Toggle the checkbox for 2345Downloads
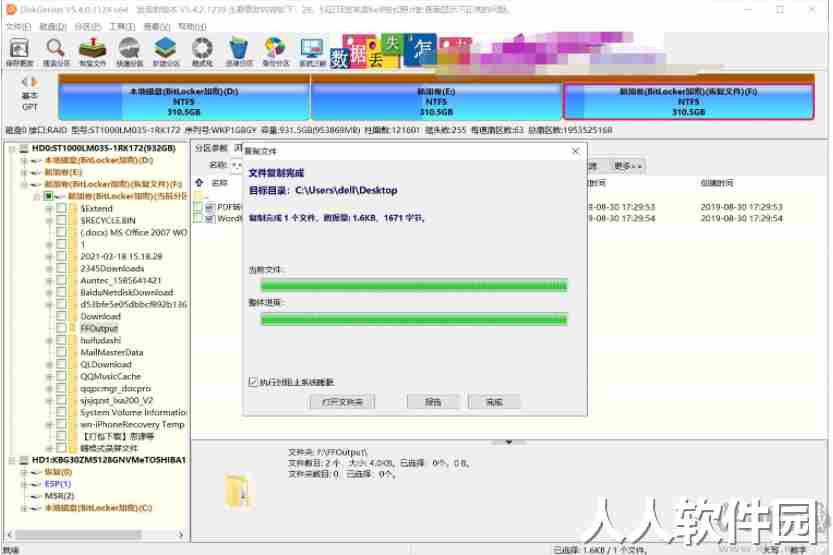 click(61, 268)
